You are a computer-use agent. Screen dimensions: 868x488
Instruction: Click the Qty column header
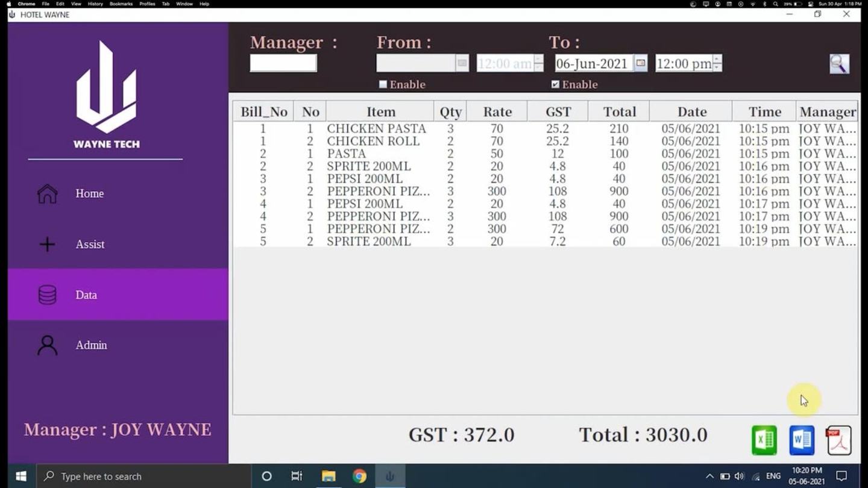[450, 111]
